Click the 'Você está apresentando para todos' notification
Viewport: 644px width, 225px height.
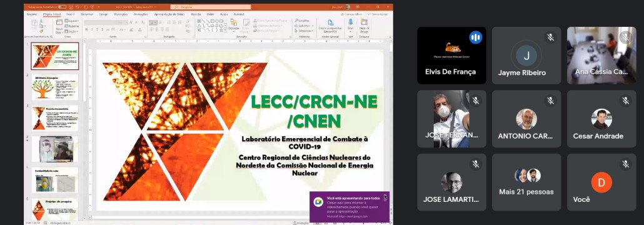350,207
